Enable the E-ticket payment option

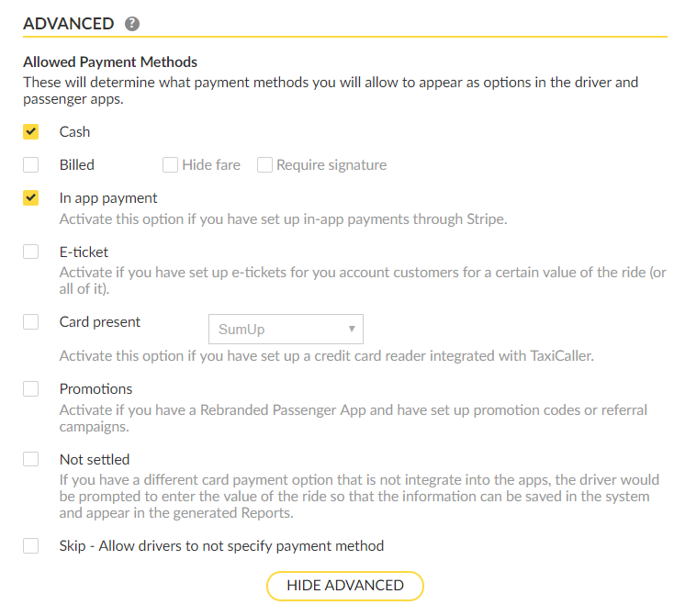[x=31, y=252]
